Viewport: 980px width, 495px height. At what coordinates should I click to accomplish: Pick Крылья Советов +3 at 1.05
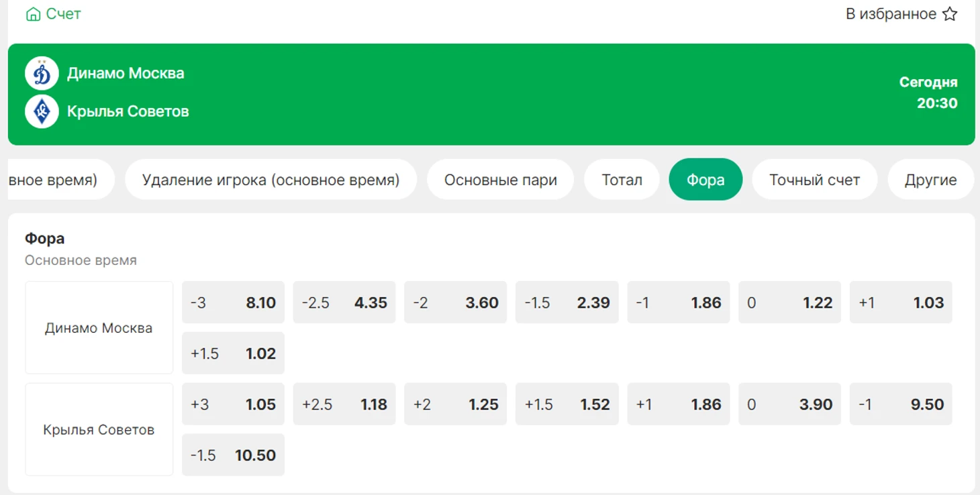pos(233,404)
